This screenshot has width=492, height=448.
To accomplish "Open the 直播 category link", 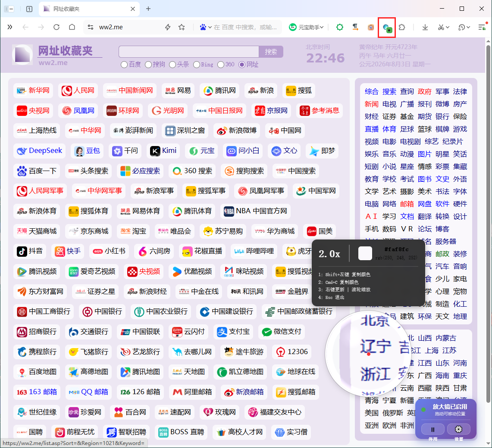I will 372,129.
